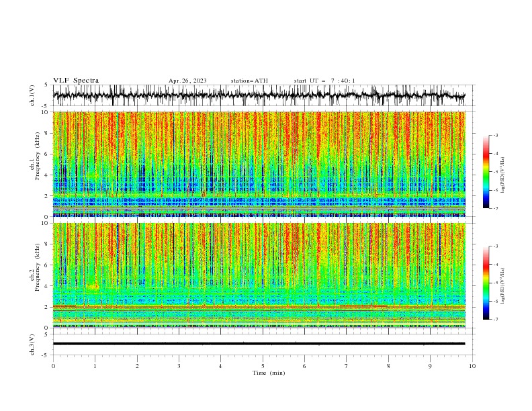Click the '-7' value on lower color bar
This screenshot has height=411, width=532.
point(496,320)
